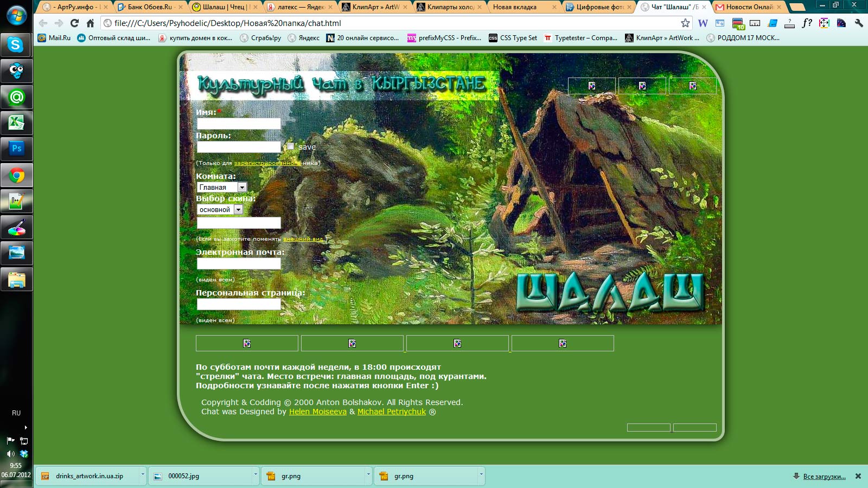The image size is (868, 488).
Task: Switch to the Новая вкладка tab
Action: [x=524, y=7]
